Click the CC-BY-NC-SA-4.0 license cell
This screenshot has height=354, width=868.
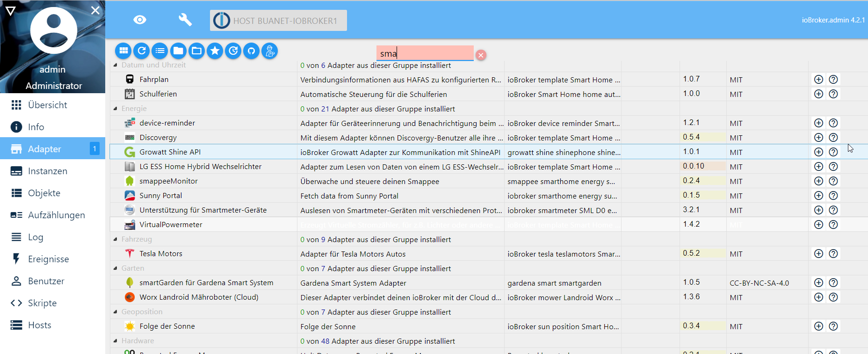(759, 283)
